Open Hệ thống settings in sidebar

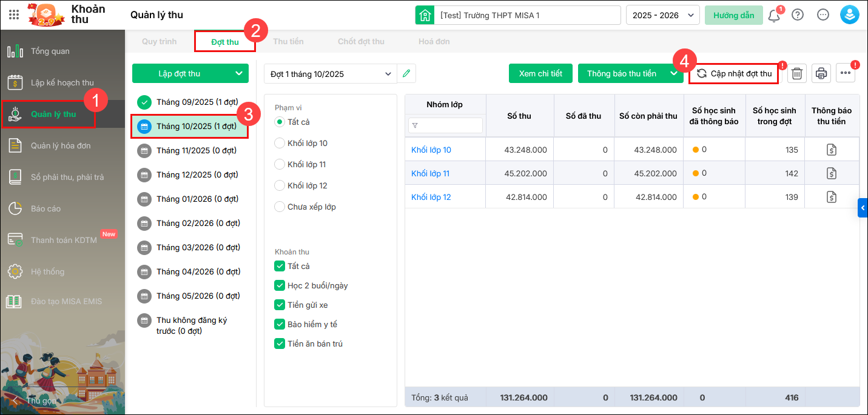[x=62, y=271]
